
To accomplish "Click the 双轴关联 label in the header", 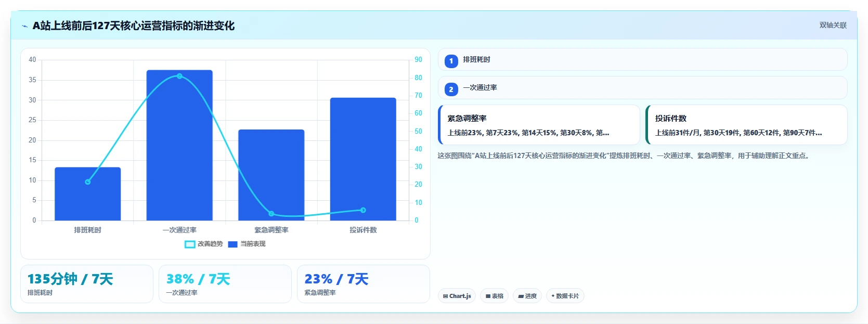I will (833, 25).
